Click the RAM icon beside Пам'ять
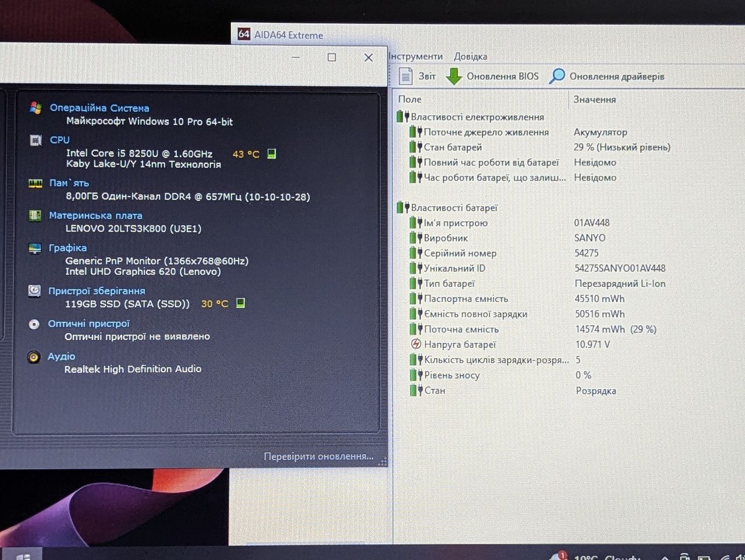The image size is (745, 560). (x=36, y=183)
